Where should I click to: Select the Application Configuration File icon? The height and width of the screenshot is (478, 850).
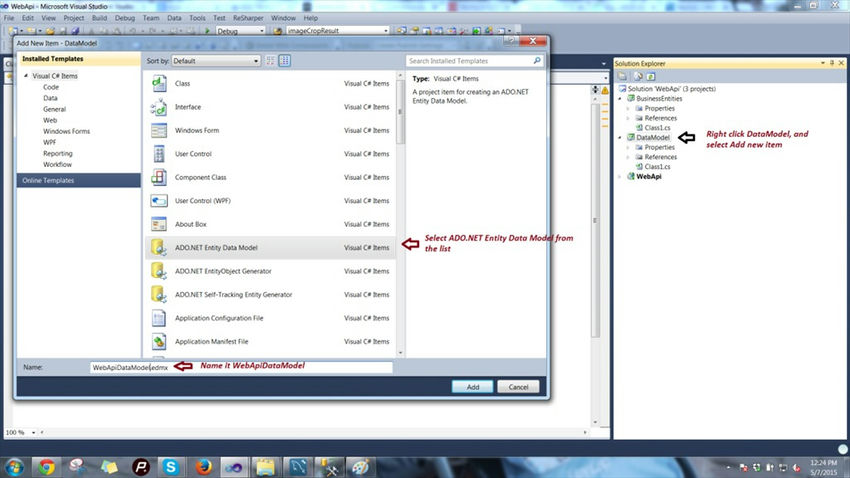(159, 318)
